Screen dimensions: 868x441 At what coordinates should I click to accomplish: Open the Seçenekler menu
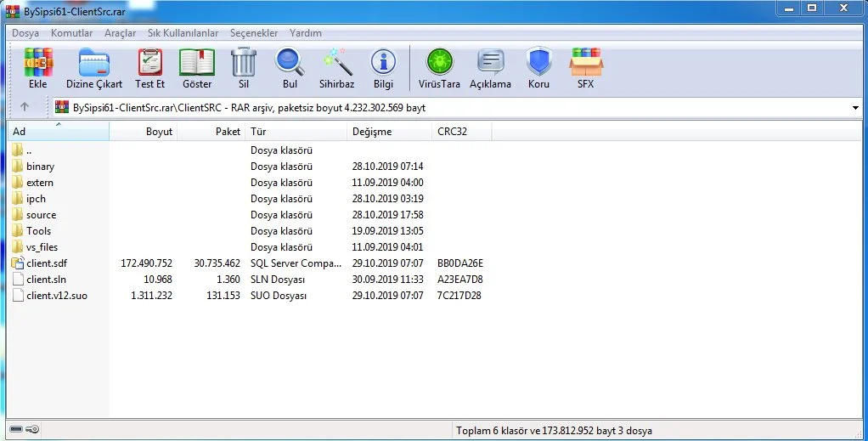(254, 33)
